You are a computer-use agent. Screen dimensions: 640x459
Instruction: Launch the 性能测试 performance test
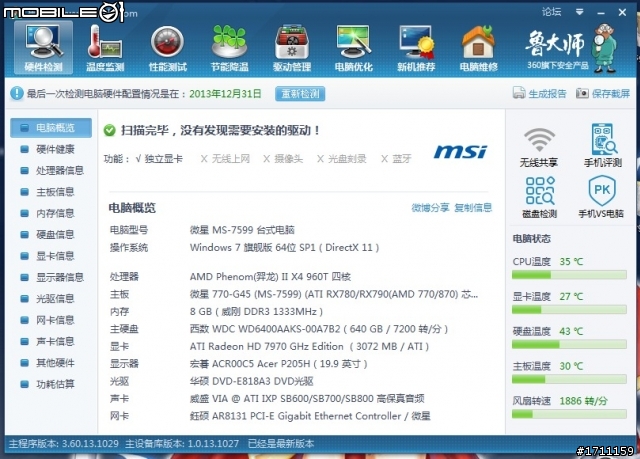167,47
